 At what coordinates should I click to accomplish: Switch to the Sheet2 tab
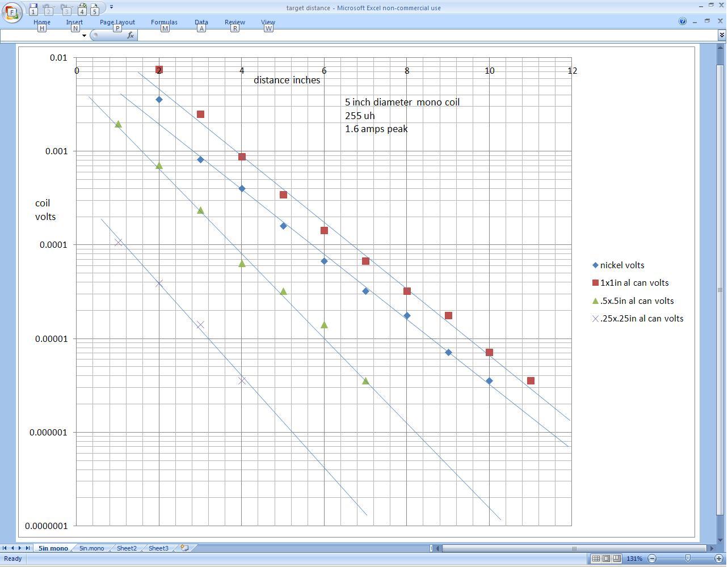pos(127,548)
